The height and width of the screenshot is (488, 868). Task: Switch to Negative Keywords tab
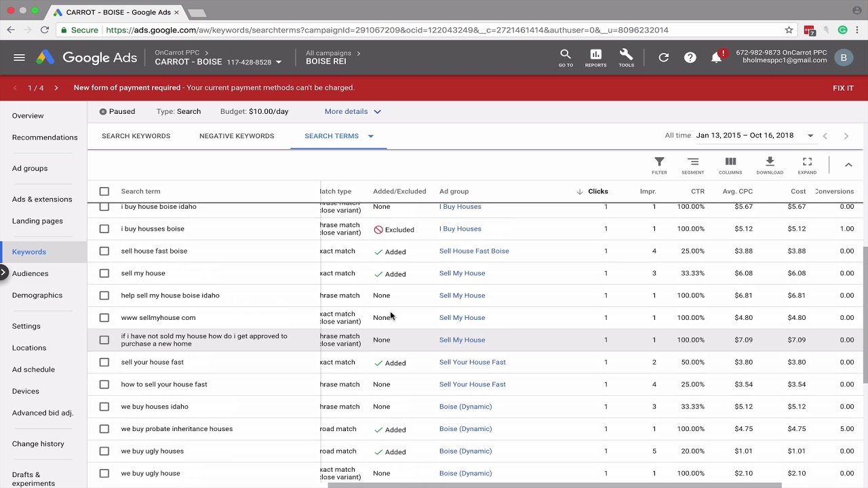tap(237, 136)
